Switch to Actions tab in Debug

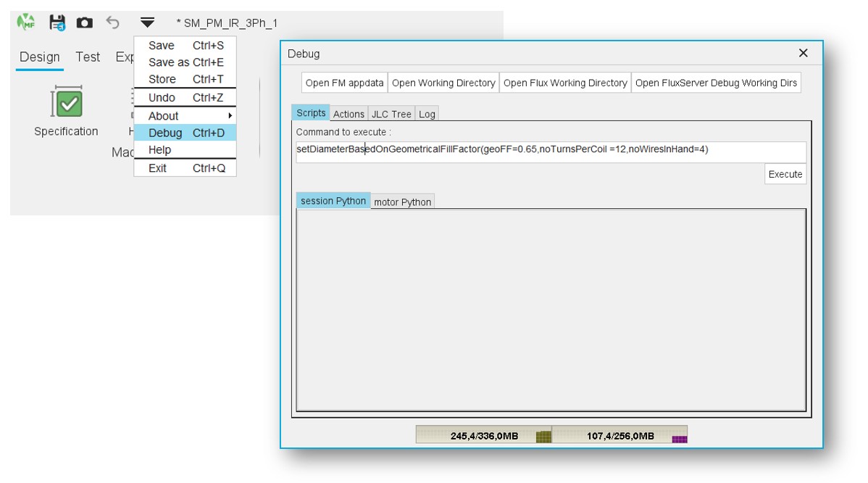[x=349, y=114]
